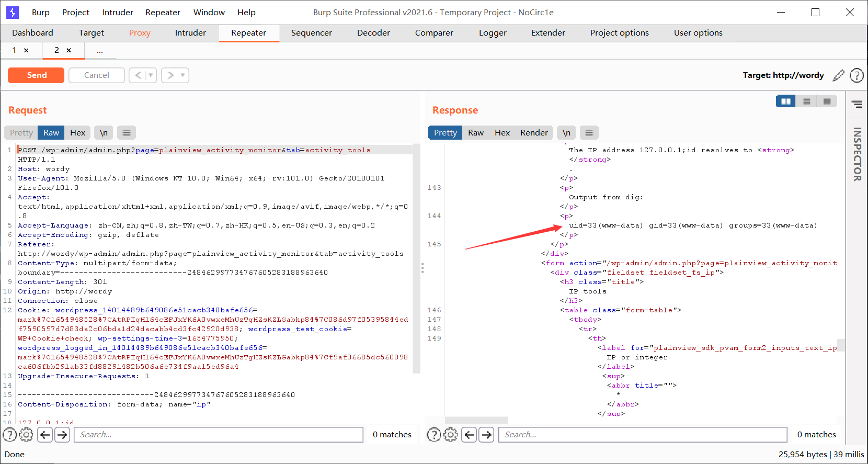
Task: Open Request pane options menu icon
Action: point(127,133)
